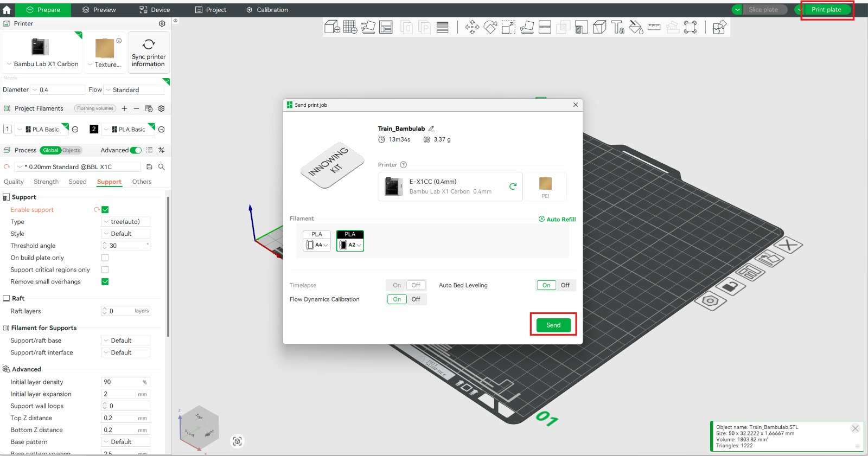Add a filament with plus icon
Image resolution: width=868 pixels, height=456 pixels.
click(124, 108)
